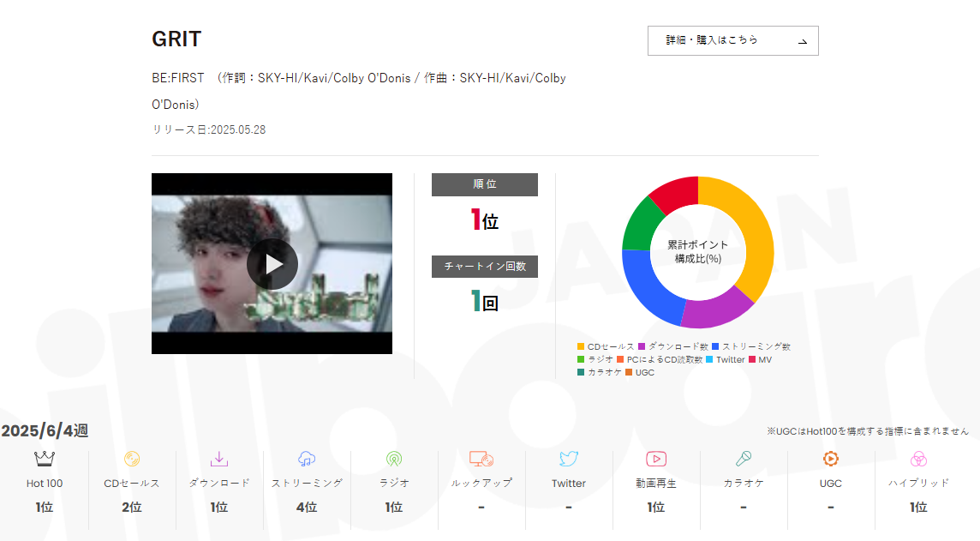Click the 1位 rank value under 順位
The image size is (980, 541).
coord(484,220)
